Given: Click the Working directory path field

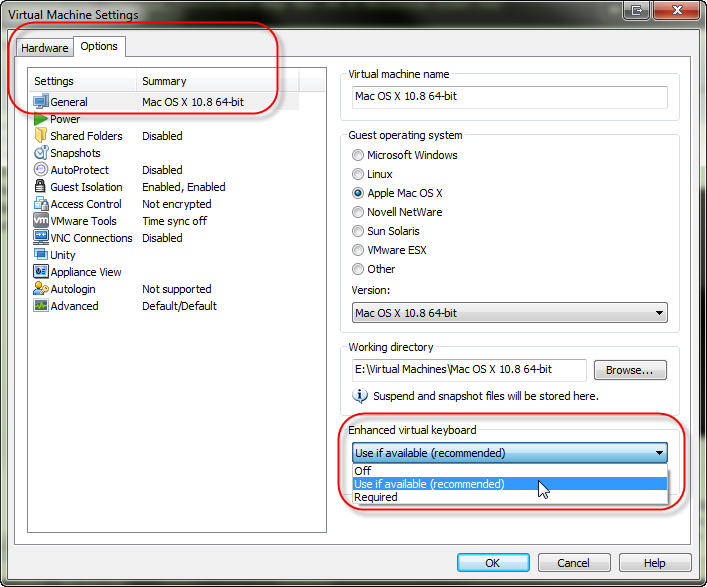Looking at the screenshot, I should point(469,370).
